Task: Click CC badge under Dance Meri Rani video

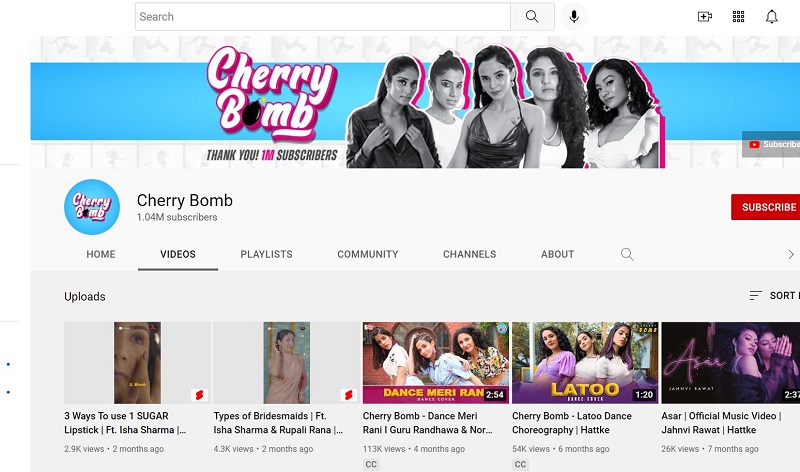Action: point(371,464)
